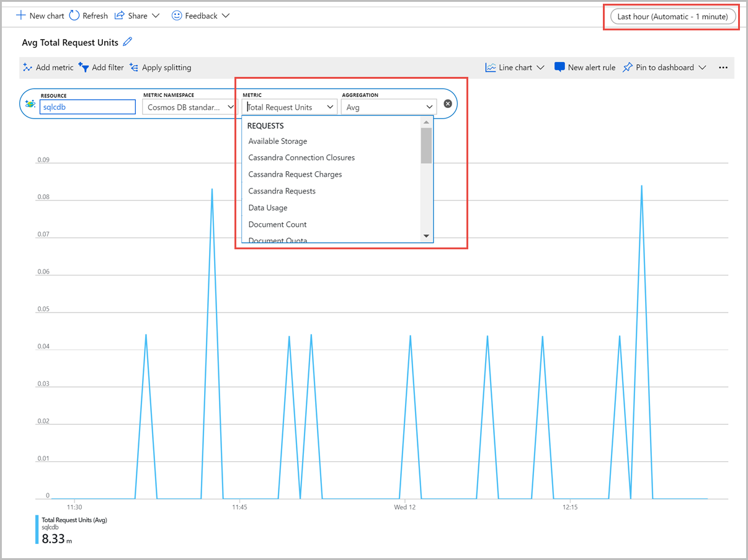Click the 0.09 y-axis label
The width and height of the screenshot is (748, 560).
43,160
